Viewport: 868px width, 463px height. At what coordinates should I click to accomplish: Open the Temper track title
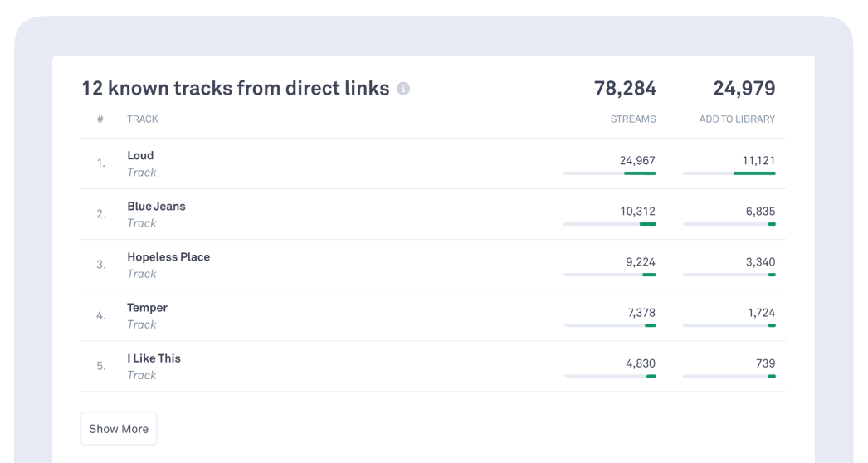pos(147,308)
